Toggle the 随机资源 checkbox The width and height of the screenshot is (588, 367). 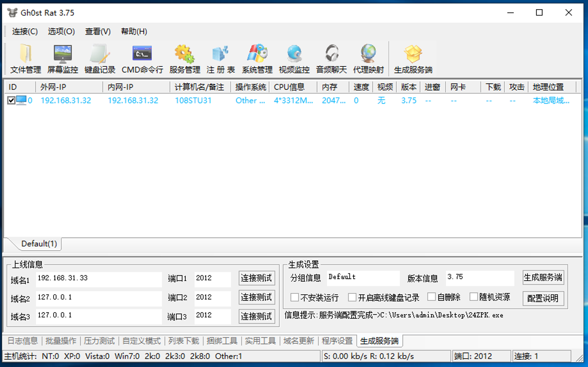click(474, 297)
